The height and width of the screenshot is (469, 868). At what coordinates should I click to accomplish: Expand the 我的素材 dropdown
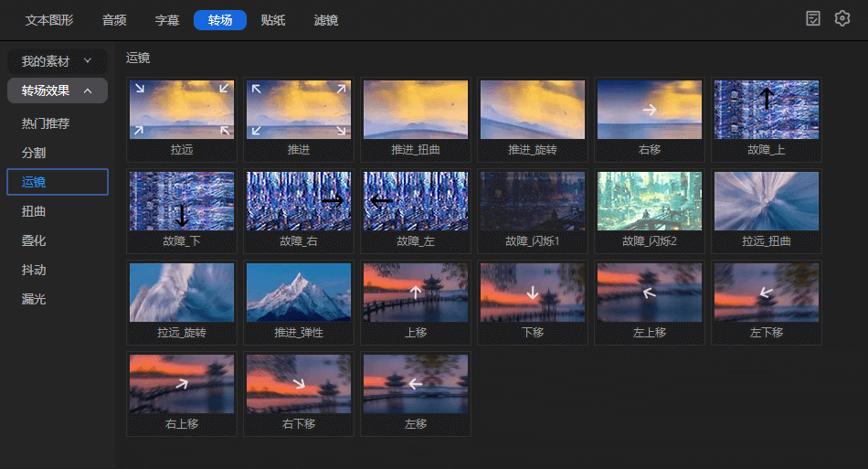pos(57,61)
